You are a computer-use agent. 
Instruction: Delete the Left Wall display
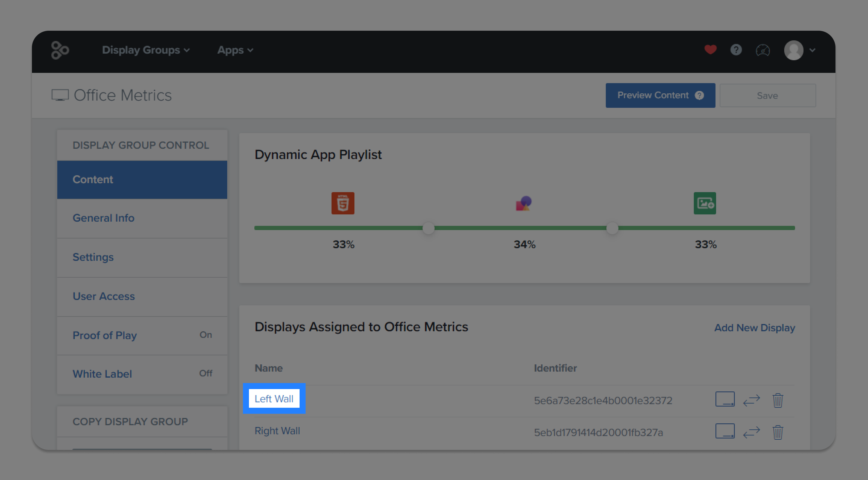point(778,400)
